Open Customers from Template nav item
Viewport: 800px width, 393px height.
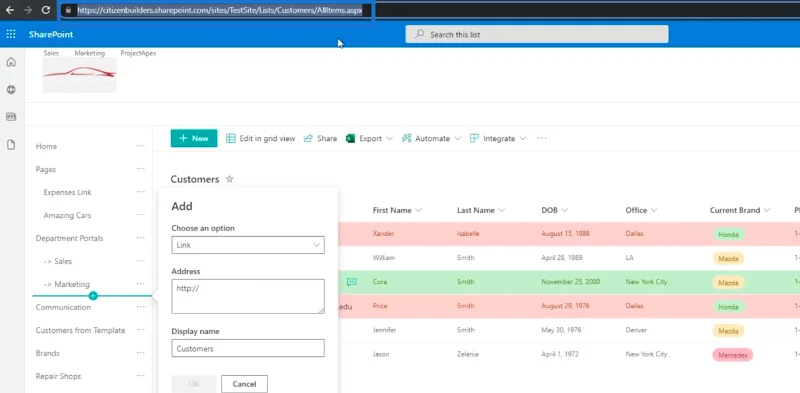(80, 330)
